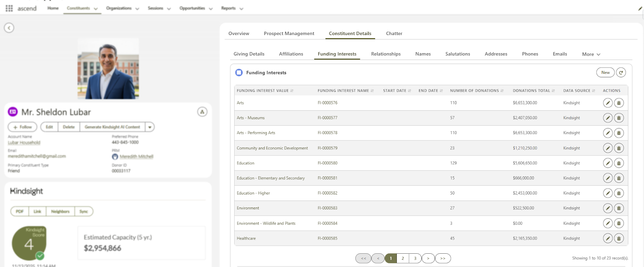This screenshot has height=267, width=644.
Task: Edit Environment - Wildlife and Plants row
Action: point(608,224)
